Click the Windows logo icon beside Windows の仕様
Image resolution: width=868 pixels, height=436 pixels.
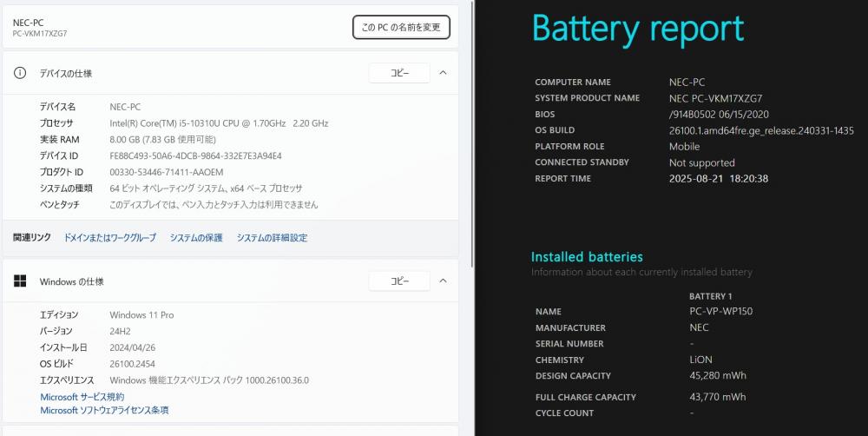(x=20, y=281)
